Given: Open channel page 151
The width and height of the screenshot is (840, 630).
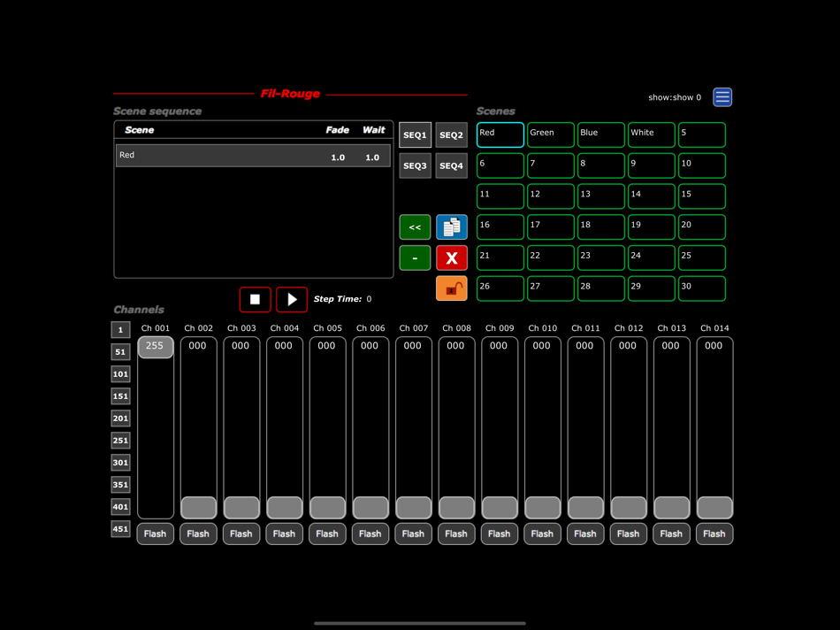Looking at the screenshot, I should [120, 396].
